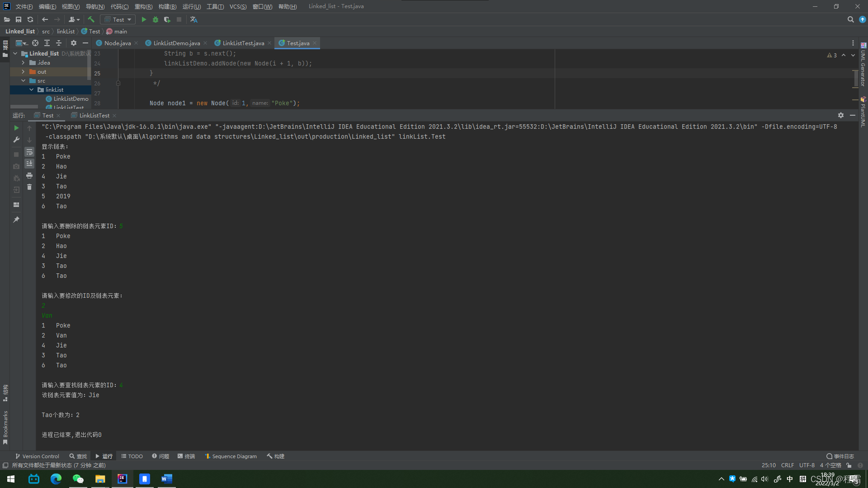868x488 pixels.
Task: Toggle read-only lock icon in status bar
Action: click(x=849, y=465)
